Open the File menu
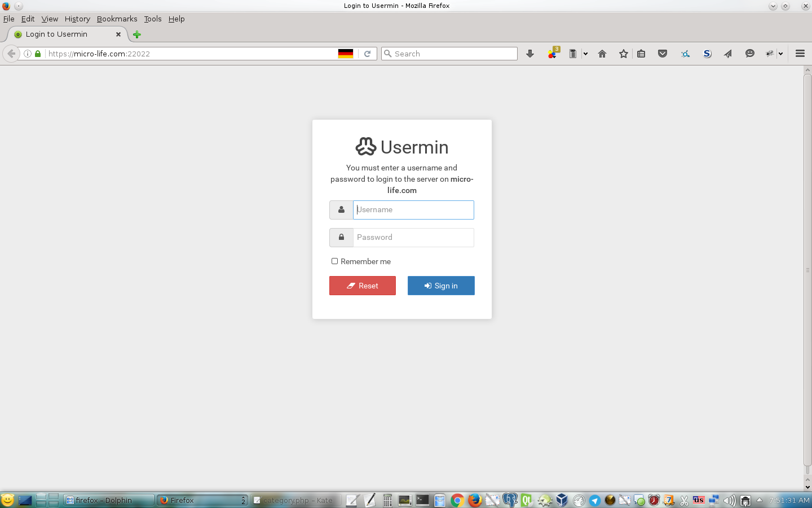 pyautogui.click(x=9, y=19)
